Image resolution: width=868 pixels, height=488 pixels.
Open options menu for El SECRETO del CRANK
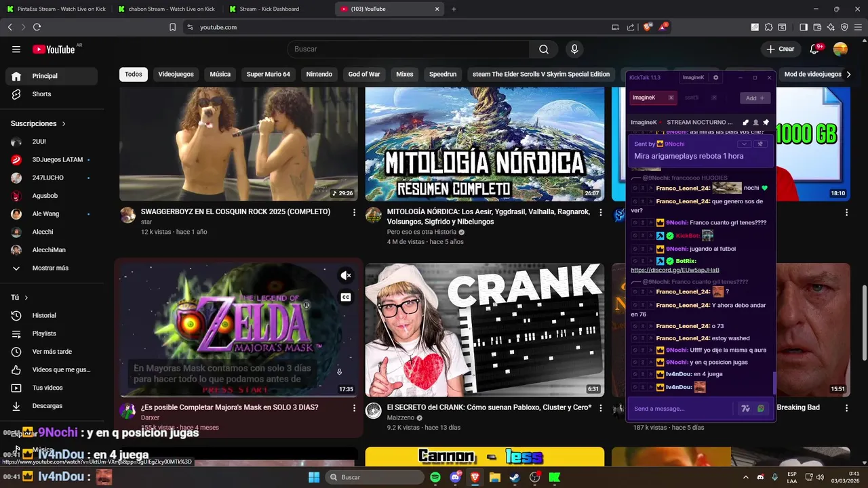(x=600, y=408)
